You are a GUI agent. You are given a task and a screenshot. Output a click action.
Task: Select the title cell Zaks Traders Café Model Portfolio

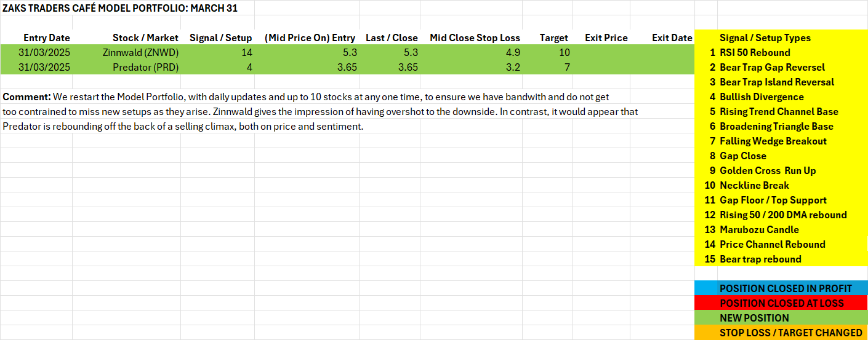coord(120,8)
